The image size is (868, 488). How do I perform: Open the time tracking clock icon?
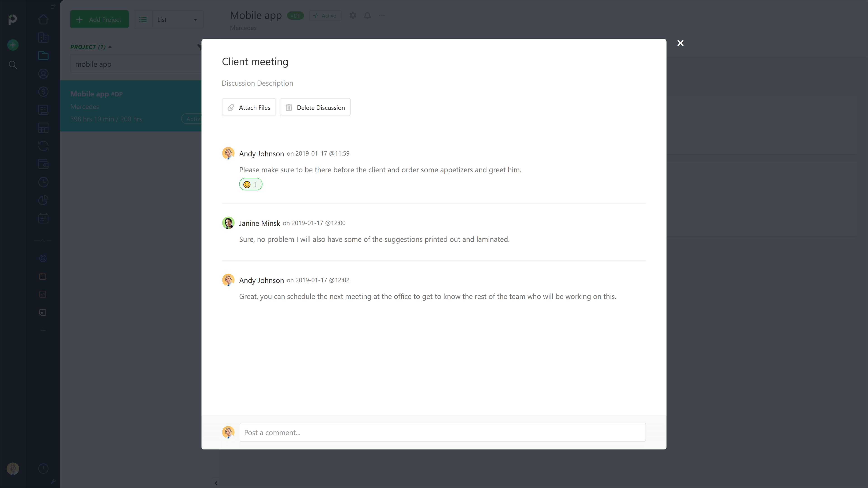(43, 182)
